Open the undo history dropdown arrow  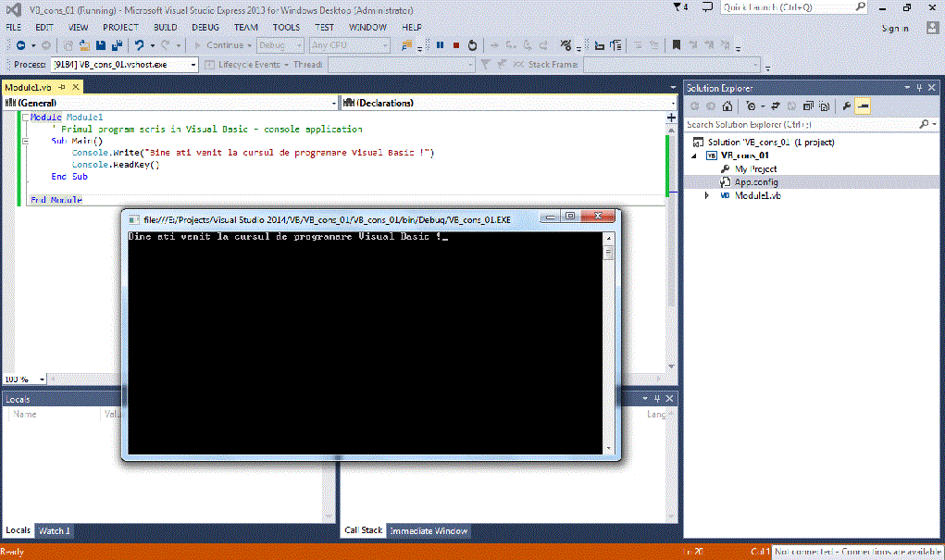153,45
